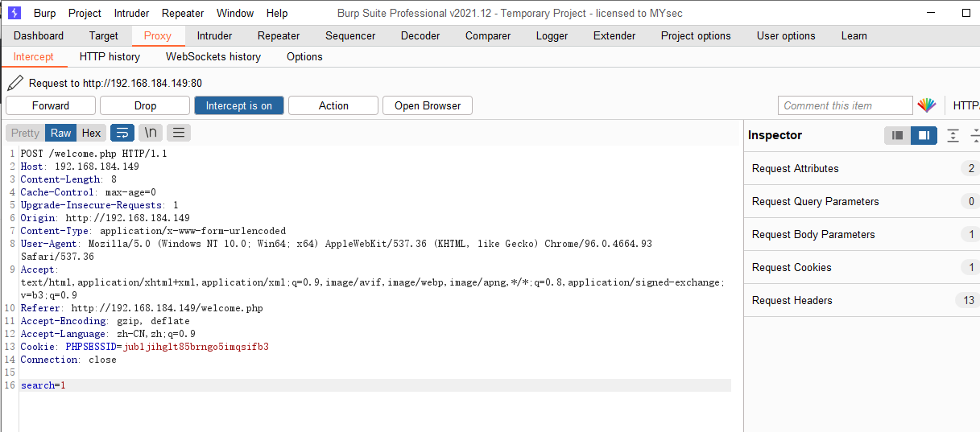Switch the editor to Pretty view

click(x=25, y=133)
